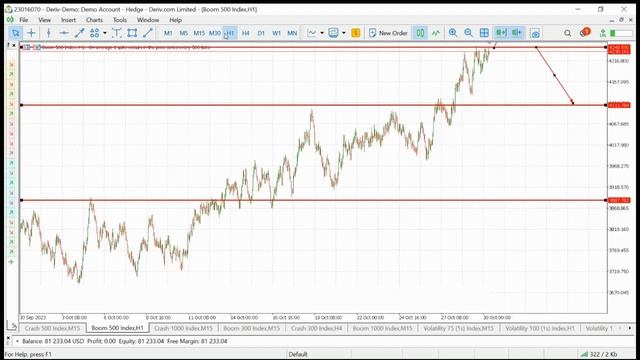The width and height of the screenshot is (640, 360).
Task: Choose the rectangle drawing tool
Action: (x=132, y=33)
